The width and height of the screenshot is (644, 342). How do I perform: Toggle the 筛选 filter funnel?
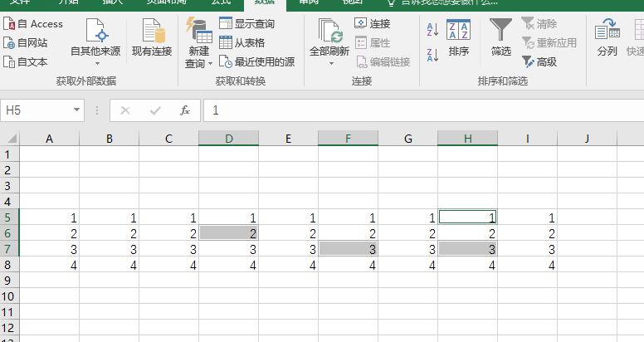[500, 38]
